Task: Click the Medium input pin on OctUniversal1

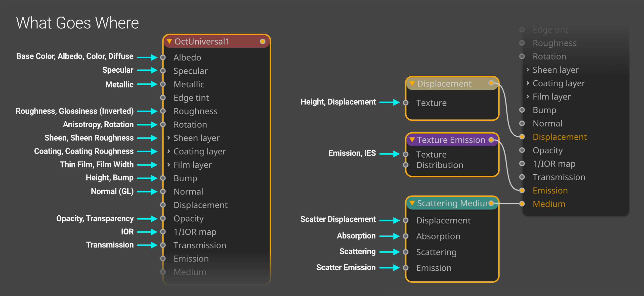Action: [x=163, y=272]
